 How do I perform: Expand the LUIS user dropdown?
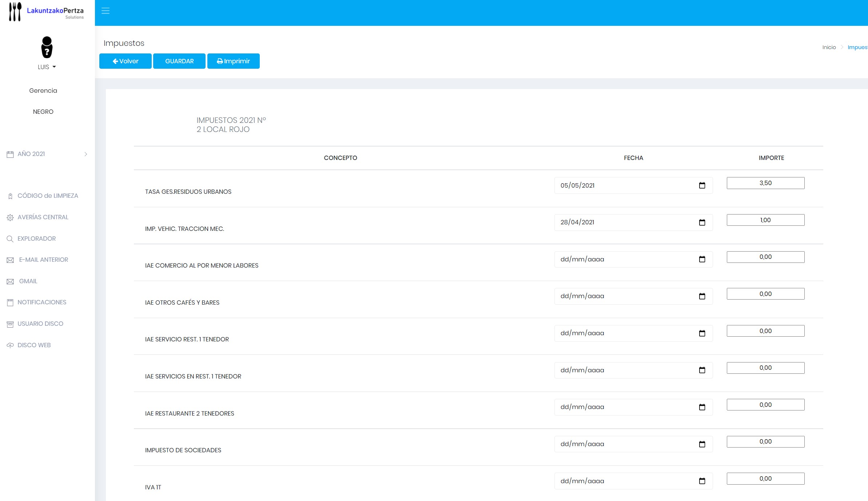tap(47, 67)
